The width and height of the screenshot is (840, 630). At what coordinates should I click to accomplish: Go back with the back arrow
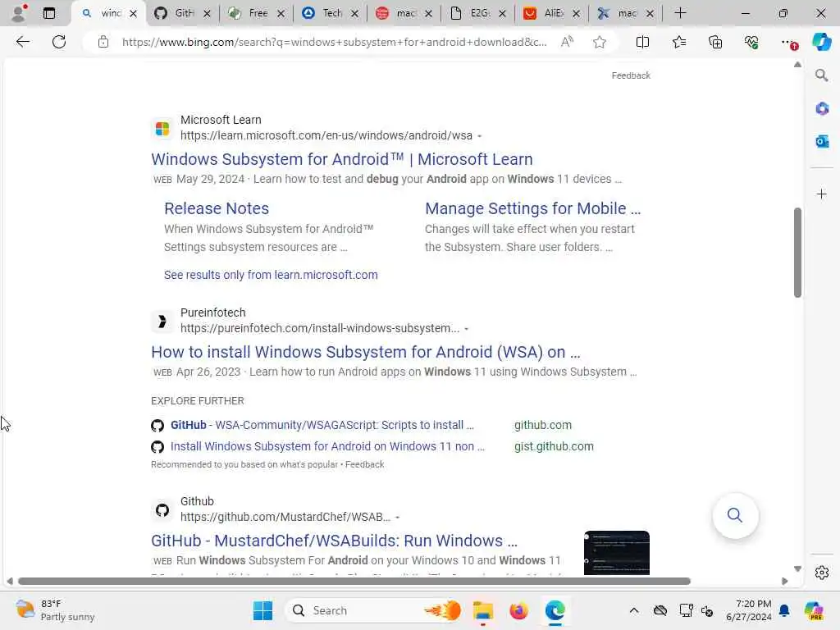[x=22, y=42]
